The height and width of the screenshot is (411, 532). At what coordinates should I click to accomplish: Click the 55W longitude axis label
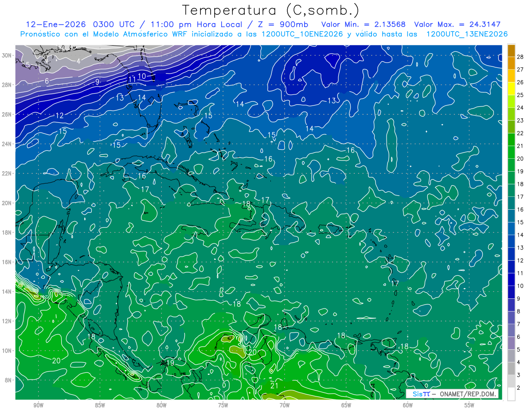469,405
